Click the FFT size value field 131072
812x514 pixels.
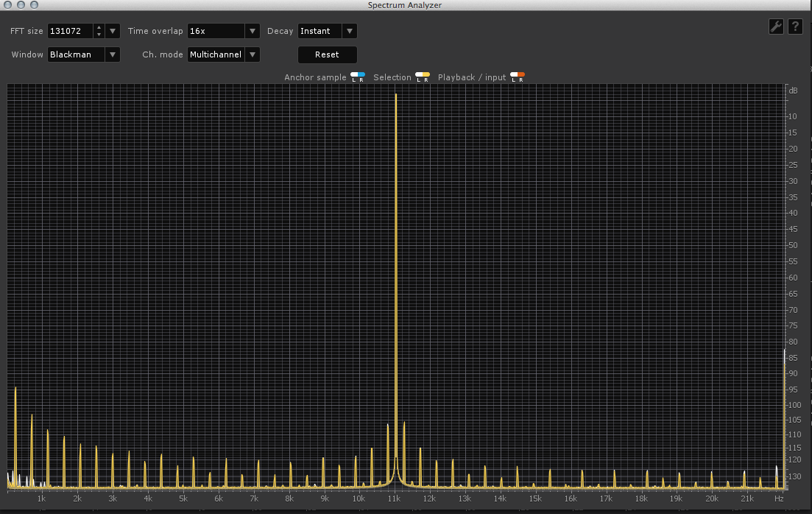tap(71, 31)
